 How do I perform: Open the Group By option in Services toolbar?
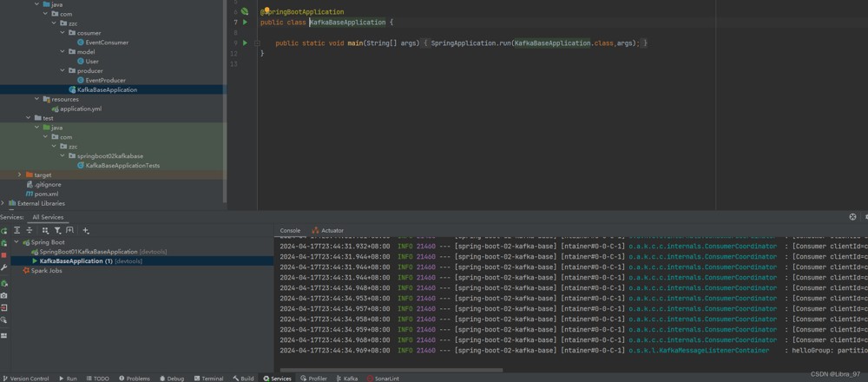click(x=45, y=230)
